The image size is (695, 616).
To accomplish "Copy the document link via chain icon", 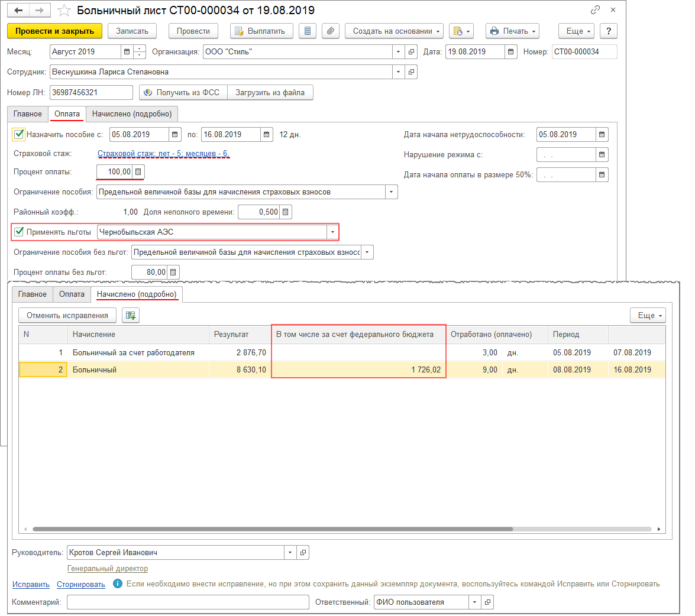I will click(x=595, y=10).
